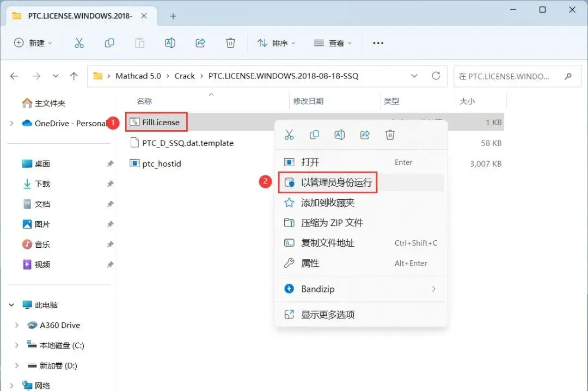Expand the 本地磁盘 (C:) tree node
This screenshot has width=588, height=391.
coord(17,345)
